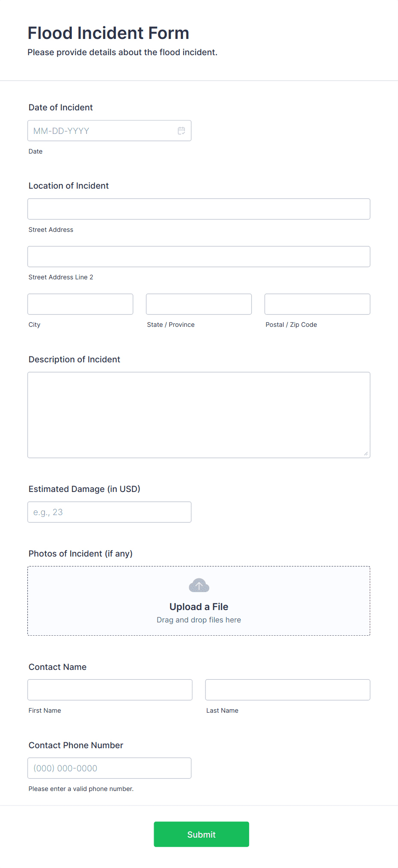Click the Date of Incident input field
This screenshot has height=868, width=398.
pyautogui.click(x=110, y=131)
